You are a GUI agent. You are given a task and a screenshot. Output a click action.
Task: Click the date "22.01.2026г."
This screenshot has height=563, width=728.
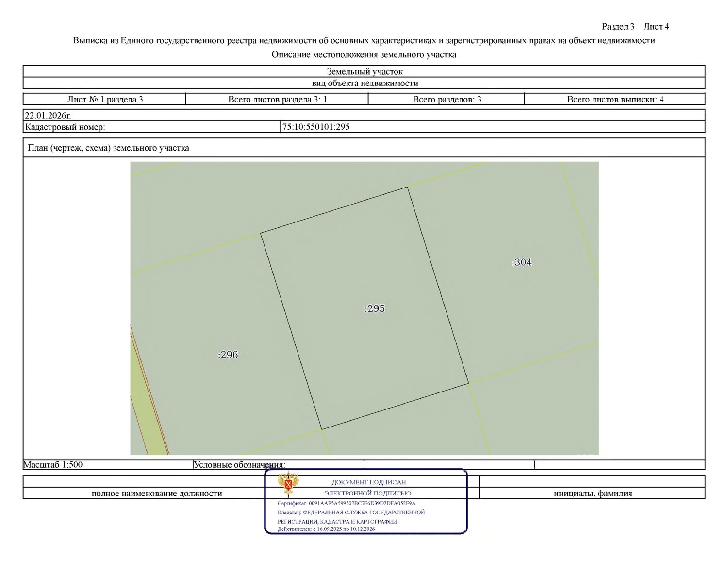pos(48,116)
